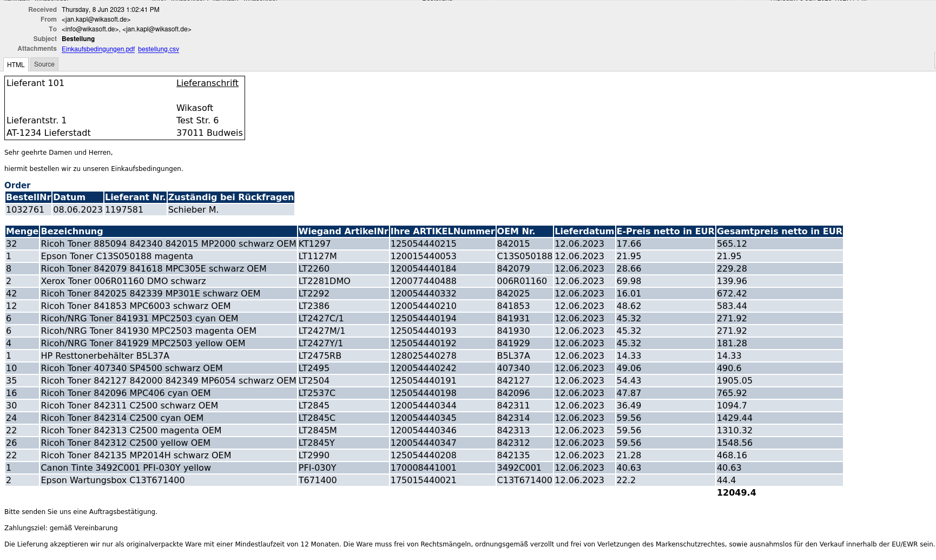Open the bestellung.csv attachment

[x=158, y=49]
